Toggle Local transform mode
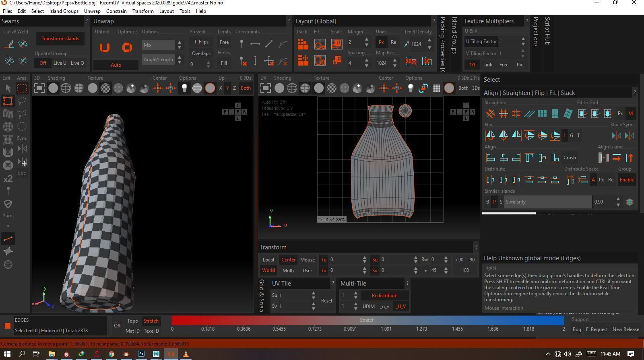Viewport: 644px width, 360px height. 268,260
